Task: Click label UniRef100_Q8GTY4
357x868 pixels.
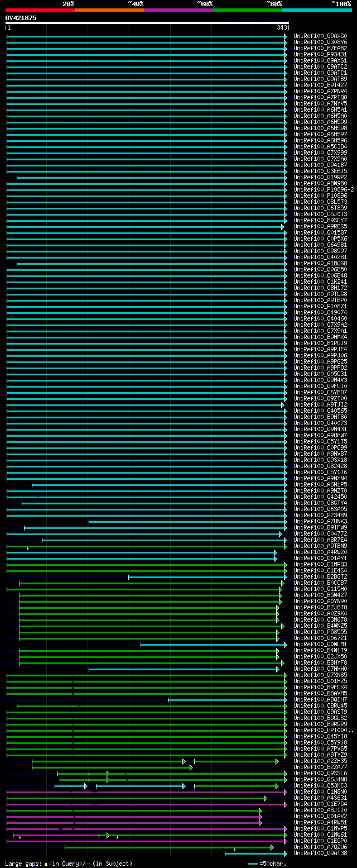Action: point(320,503)
